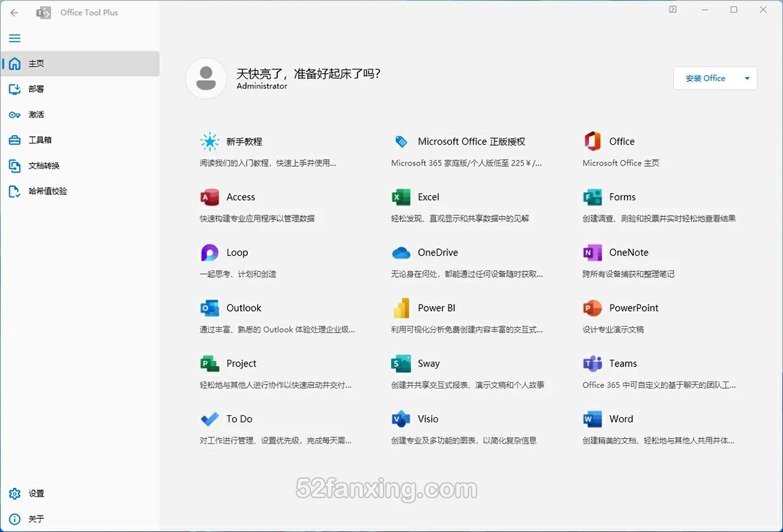Click the OneNote app icon
Viewport: 783px width, 532px height.
(592, 252)
